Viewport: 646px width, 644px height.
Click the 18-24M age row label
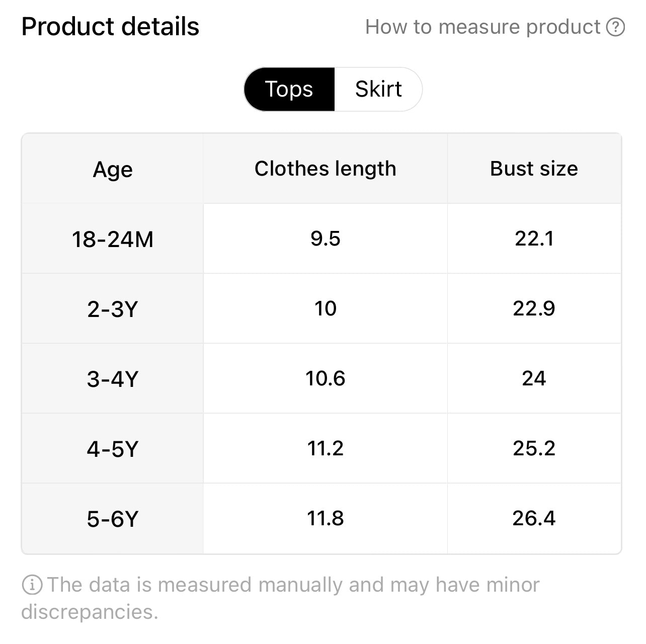113,238
